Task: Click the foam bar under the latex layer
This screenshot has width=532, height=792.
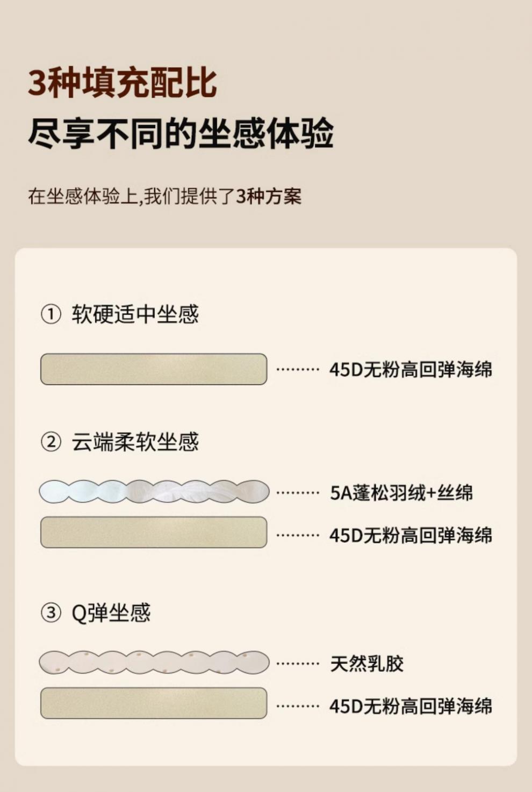Action: pyautogui.click(x=154, y=703)
